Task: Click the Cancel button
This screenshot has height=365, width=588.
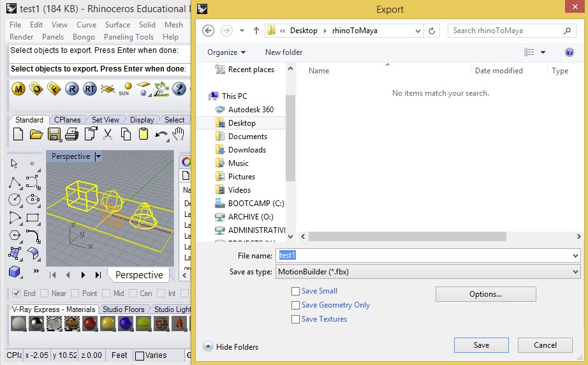Action: pyautogui.click(x=545, y=345)
